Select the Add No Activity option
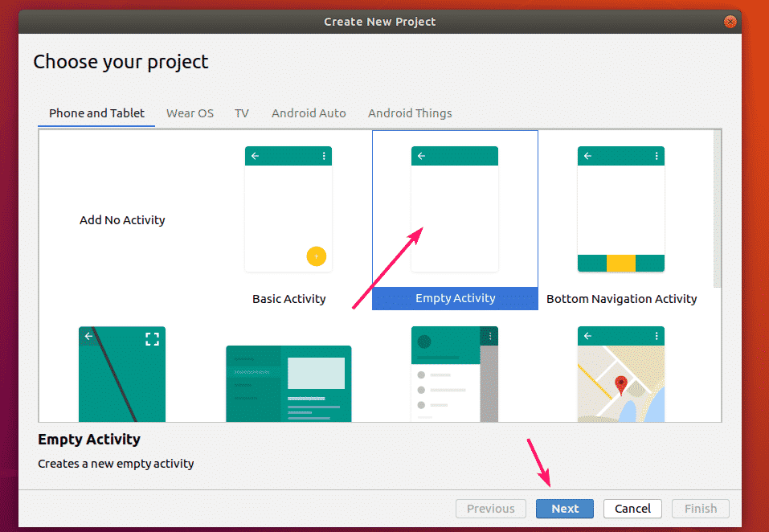This screenshot has height=532, width=769. [122, 220]
